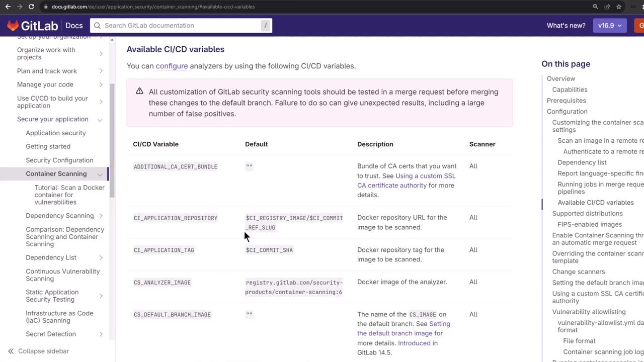Open Getting started in sidebar
Screen dimensions: 644x362
[x=48, y=146]
